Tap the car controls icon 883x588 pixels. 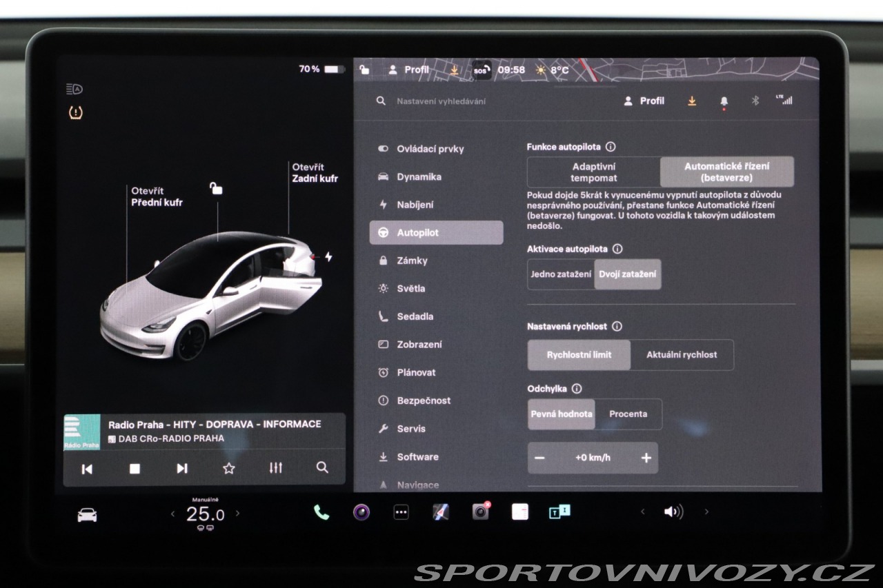[87, 515]
